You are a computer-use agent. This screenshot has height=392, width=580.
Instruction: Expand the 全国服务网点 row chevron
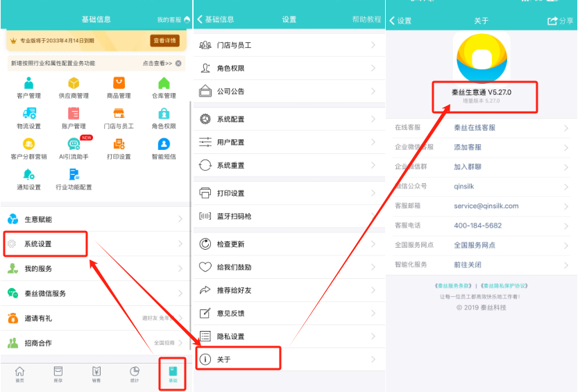pos(566,245)
